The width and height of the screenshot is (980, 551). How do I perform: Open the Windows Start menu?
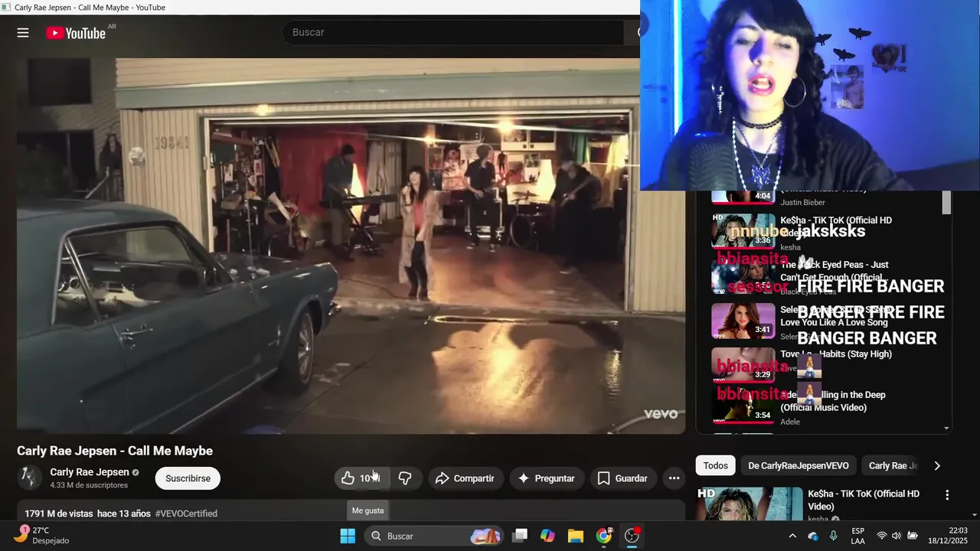point(348,536)
